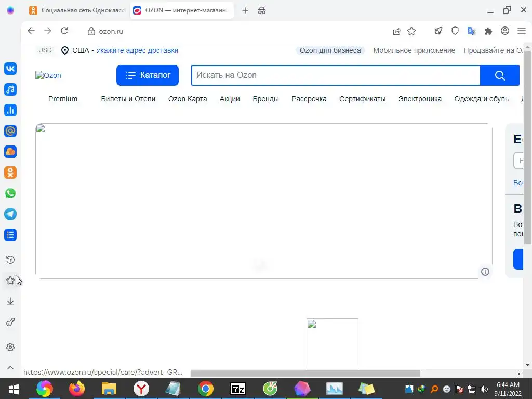Click the small broken image tile below the banner

coord(332,344)
